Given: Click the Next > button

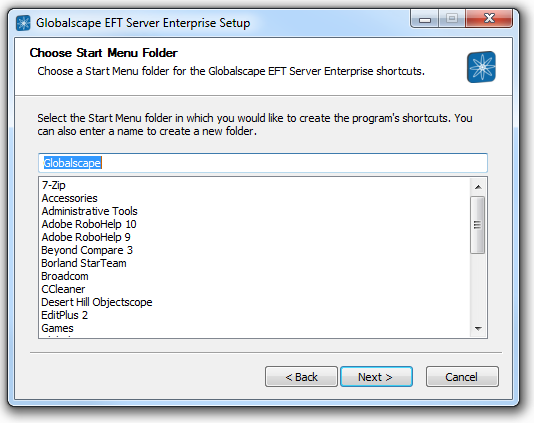Looking at the screenshot, I should (x=376, y=377).
